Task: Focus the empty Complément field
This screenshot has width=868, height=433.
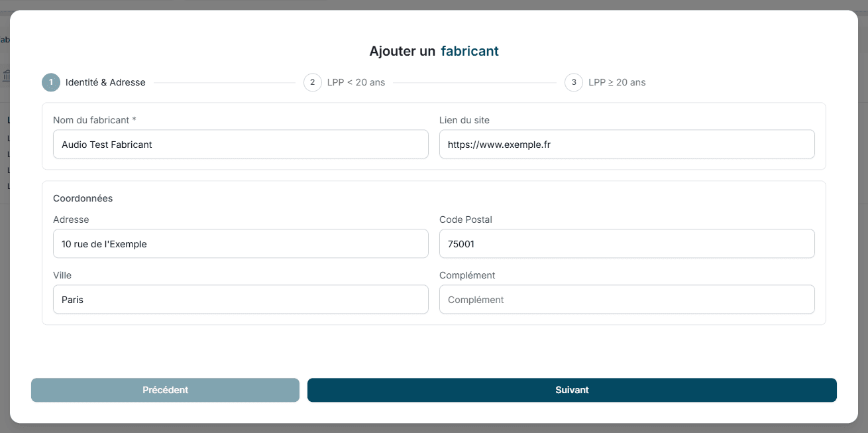Action: click(x=627, y=299)
